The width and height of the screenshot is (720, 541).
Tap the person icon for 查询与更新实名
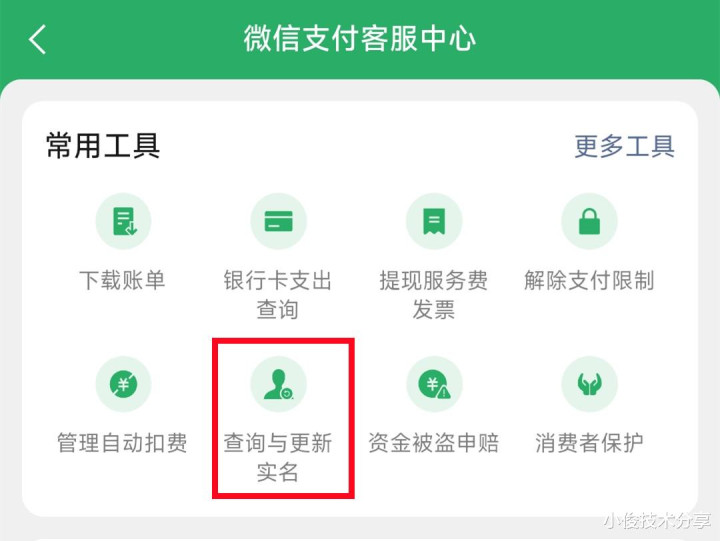278,384
